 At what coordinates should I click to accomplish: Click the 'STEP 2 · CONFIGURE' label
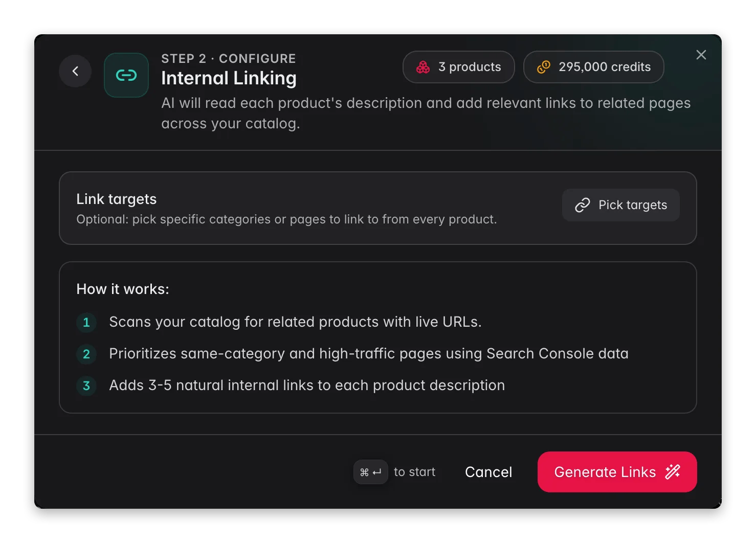[229, 59]
